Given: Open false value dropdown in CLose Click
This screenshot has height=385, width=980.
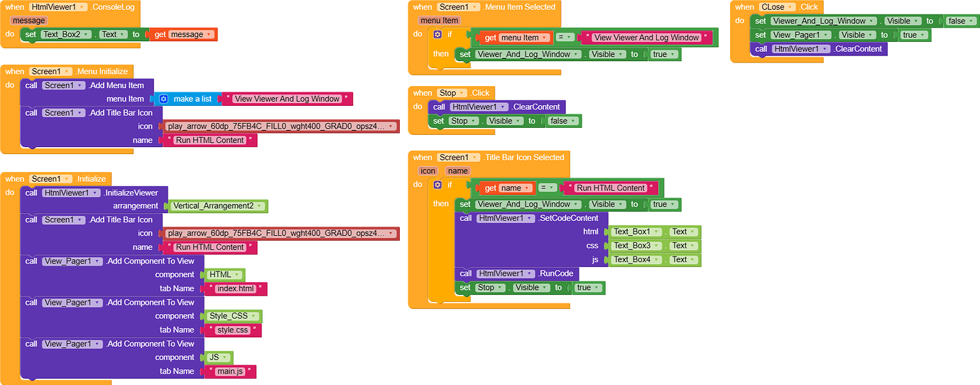Looking at the screenshot, I should point(962,21).
